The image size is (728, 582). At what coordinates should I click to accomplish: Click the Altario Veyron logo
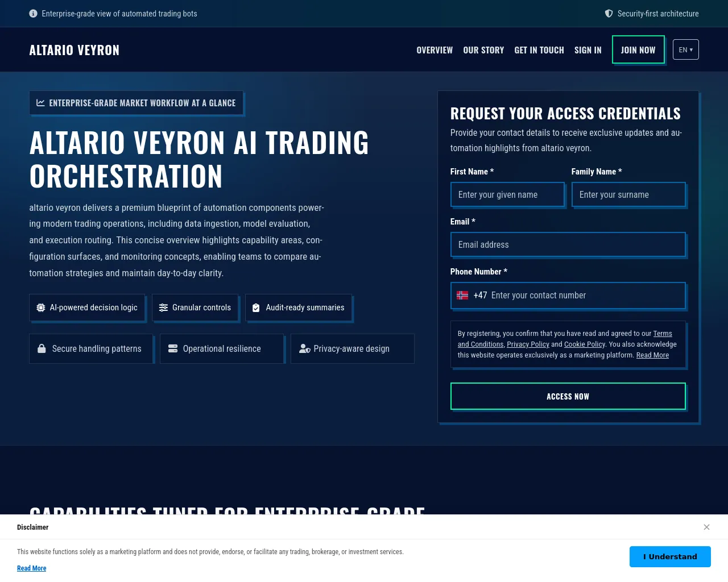(x=75, y=50)
